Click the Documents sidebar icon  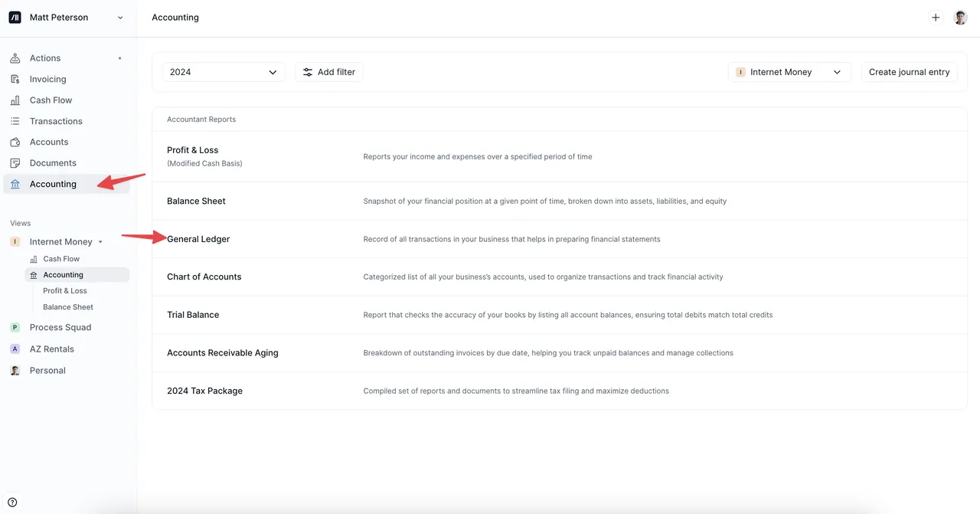15,163
